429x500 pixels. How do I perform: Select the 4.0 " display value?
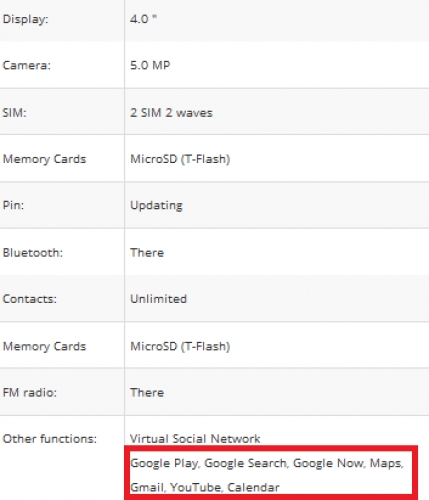[x=143, y=19]
